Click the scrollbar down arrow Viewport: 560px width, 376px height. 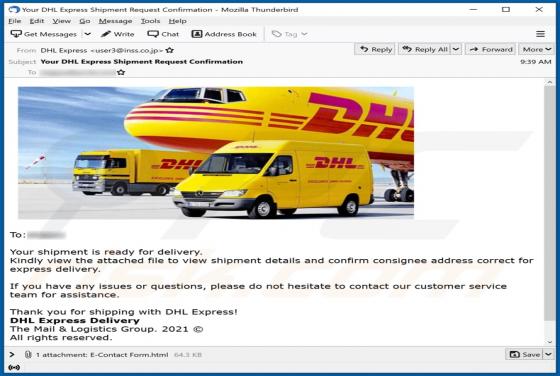pyautogui.click(x=549, y=342)
